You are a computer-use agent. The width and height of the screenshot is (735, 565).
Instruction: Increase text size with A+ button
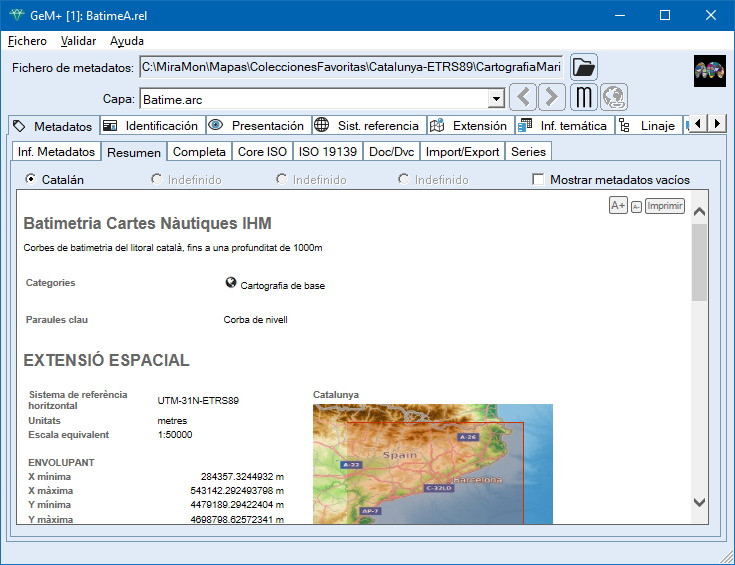pyautogui.click(x=617, y=205)
